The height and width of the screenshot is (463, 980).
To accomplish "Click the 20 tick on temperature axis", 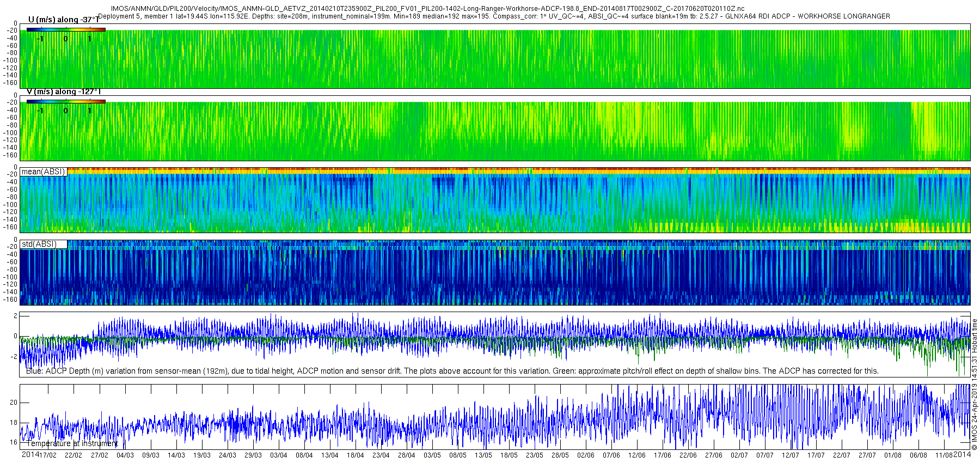I will (13, 403).
